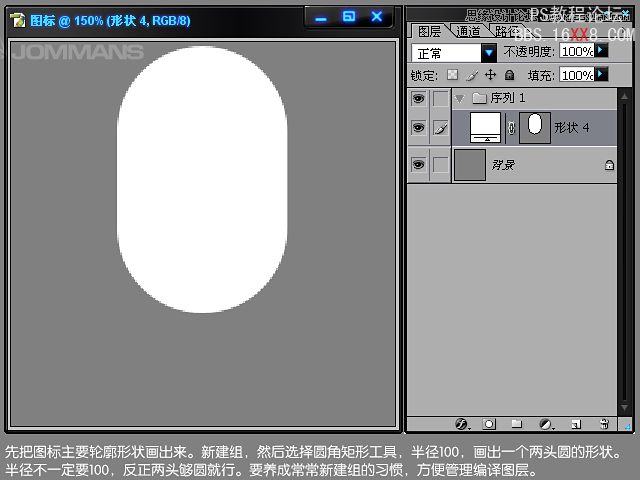Create a new layer group via folder icon
Viewport: 640px width, 480px height.
(517, 424)
